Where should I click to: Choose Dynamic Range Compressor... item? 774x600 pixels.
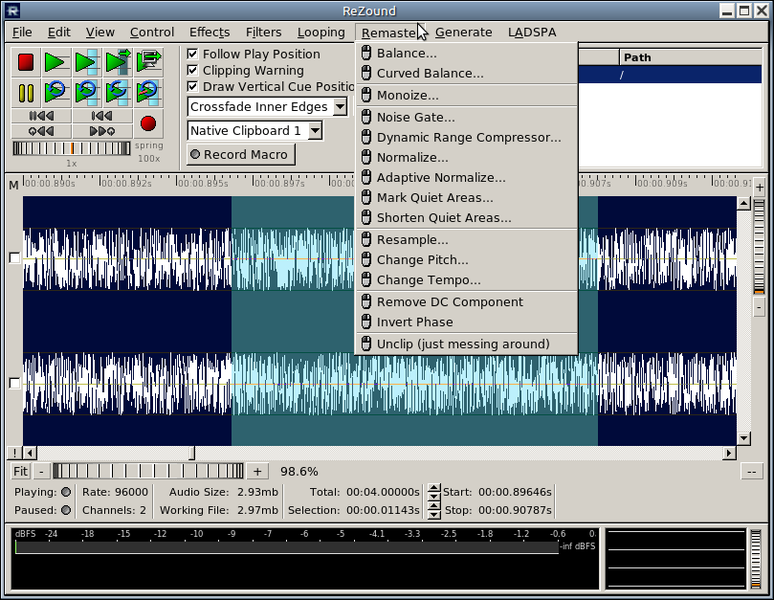coord(466,138)
